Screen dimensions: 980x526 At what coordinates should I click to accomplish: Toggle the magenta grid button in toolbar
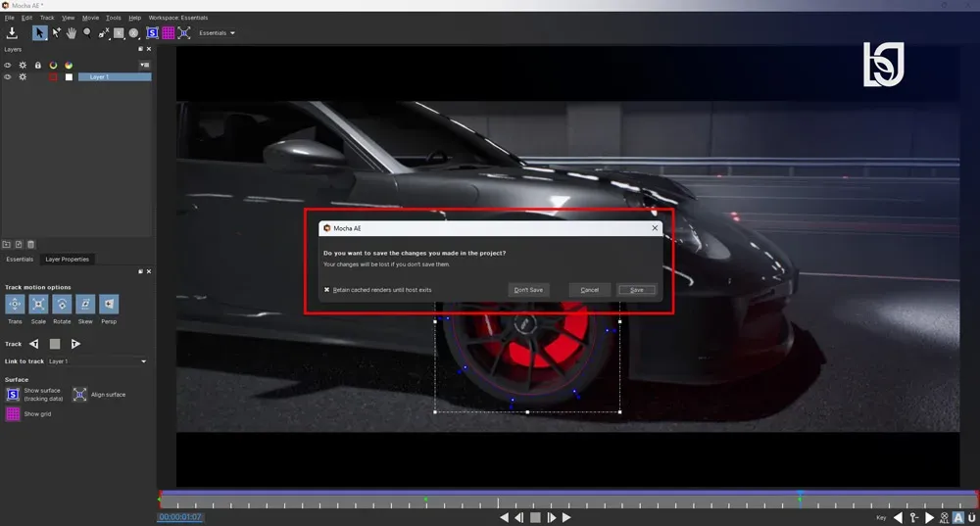point(169,33)
